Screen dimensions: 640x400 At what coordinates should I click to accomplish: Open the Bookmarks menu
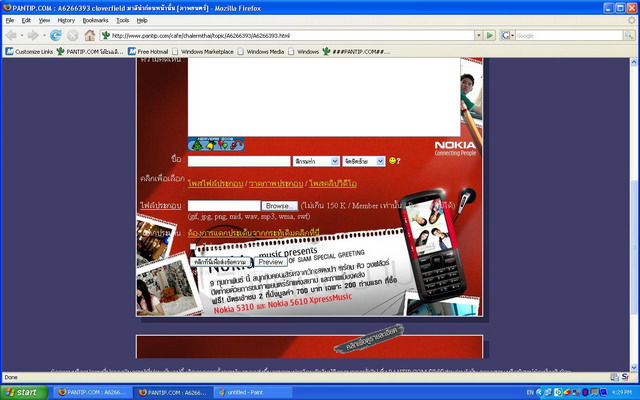coord(96,20)
